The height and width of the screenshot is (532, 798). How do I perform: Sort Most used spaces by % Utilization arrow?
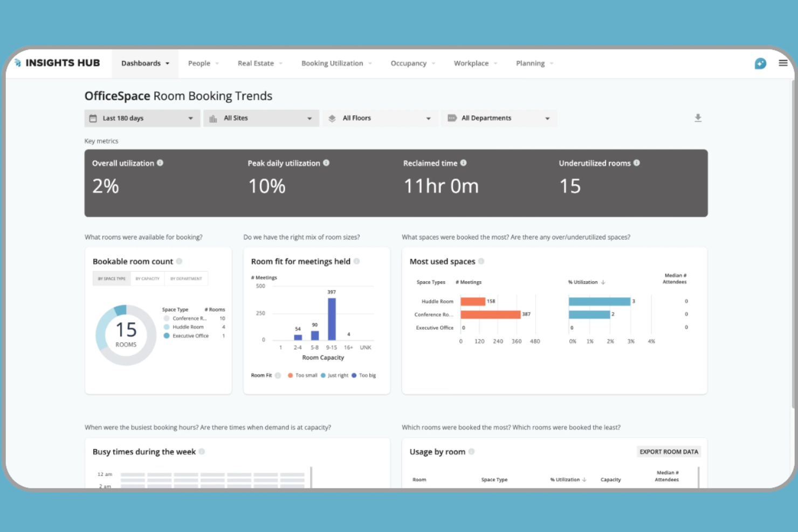[603, 282]
